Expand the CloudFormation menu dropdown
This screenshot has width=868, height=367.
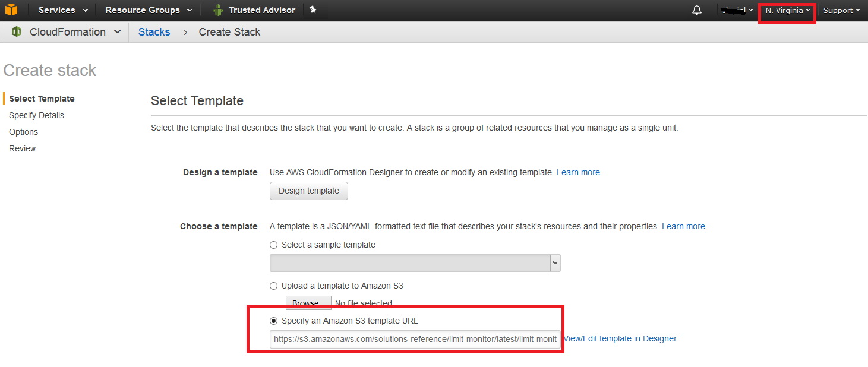pos(117,32)
